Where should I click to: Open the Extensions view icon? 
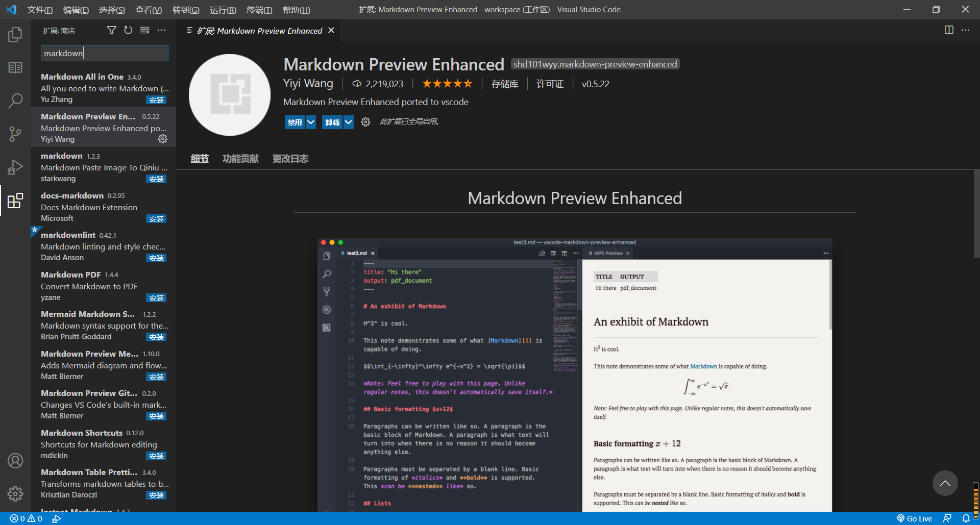coord(15,201)
